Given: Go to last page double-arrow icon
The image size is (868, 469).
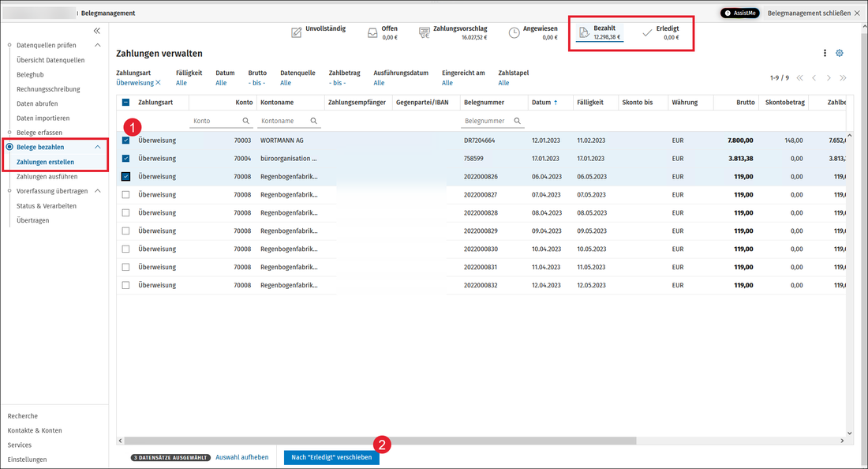Looking at the screenshot, I should click(x=843, y=78).
